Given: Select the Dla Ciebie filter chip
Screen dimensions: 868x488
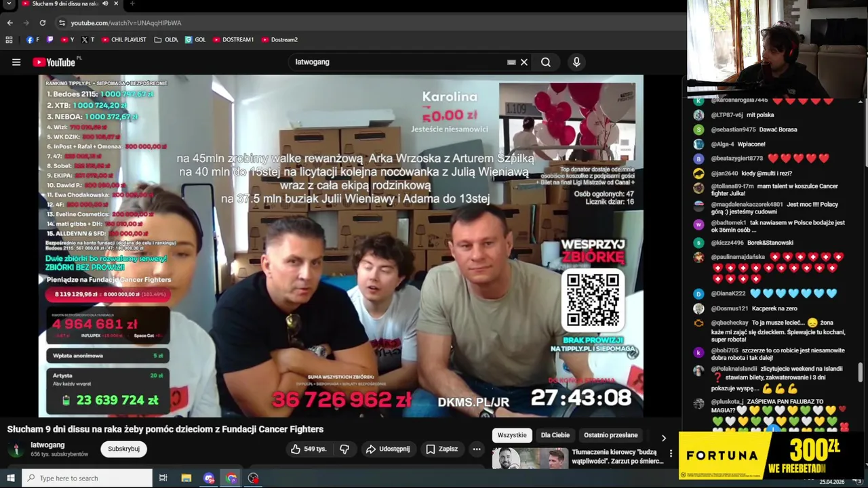Looking at the screenshot, I should coord(555,435).
